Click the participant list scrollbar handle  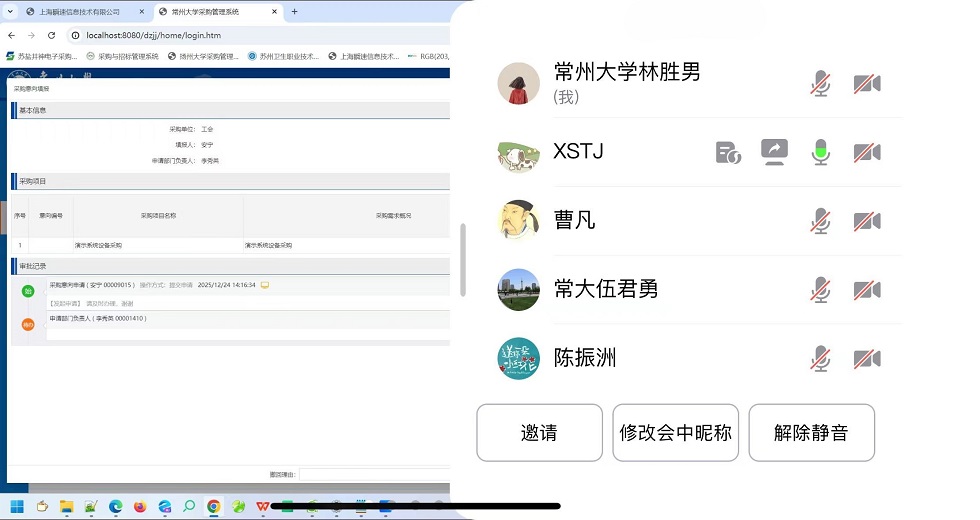click(x=463, y=260)
